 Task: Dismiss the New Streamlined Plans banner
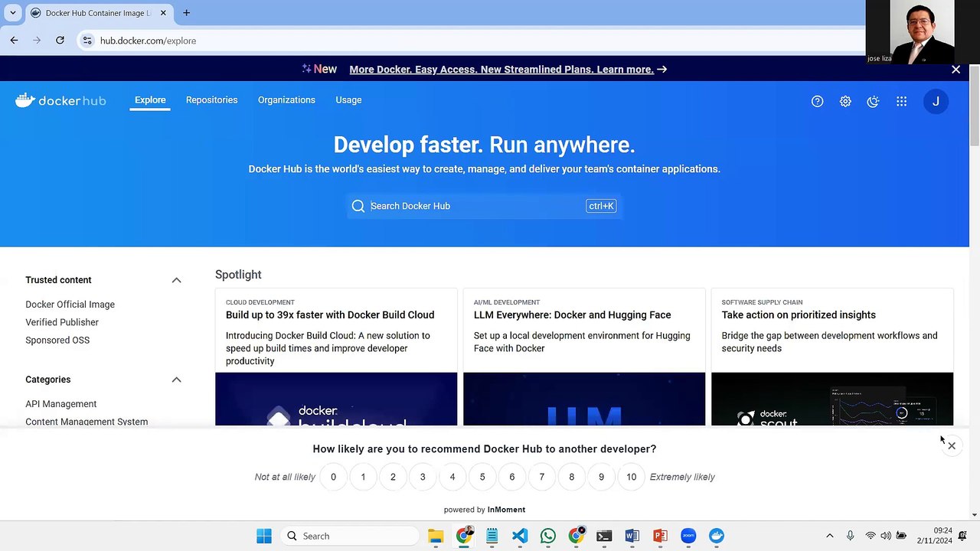(955, 70)
